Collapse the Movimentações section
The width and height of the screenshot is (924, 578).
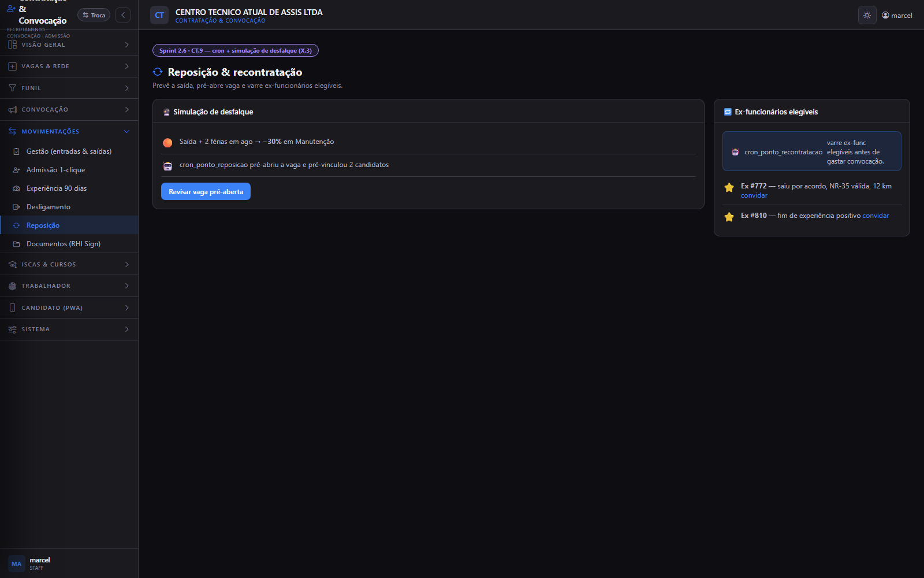click(69, 131)
